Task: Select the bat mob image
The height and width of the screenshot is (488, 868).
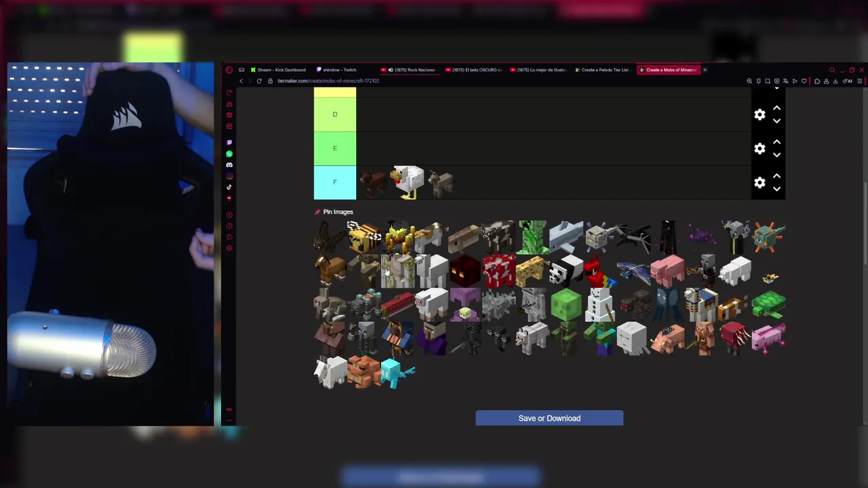Action: point(330,237)
